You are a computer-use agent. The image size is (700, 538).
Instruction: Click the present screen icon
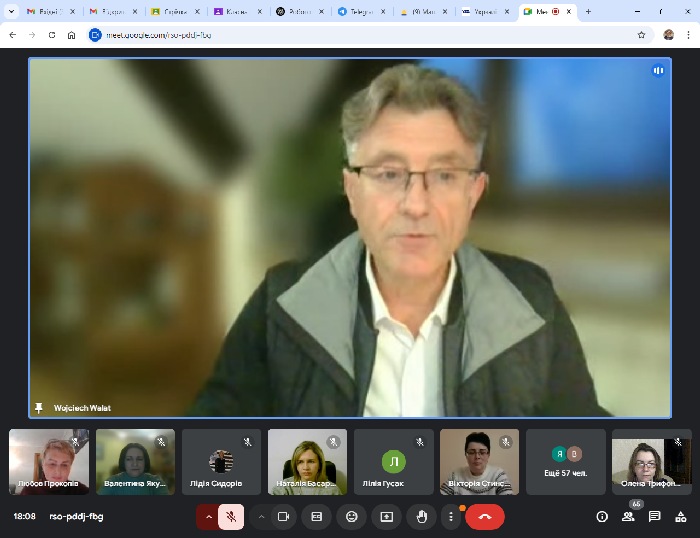pos(386,517)
